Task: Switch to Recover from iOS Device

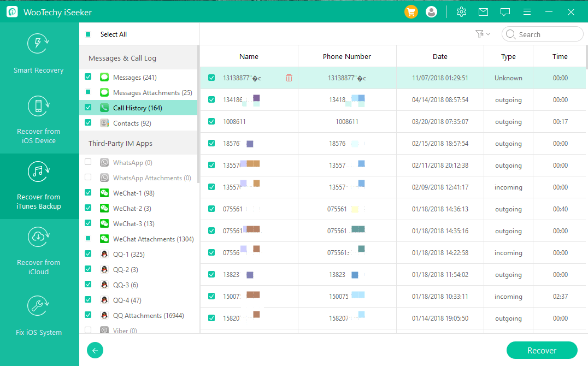Action: (x=39, y=120)
